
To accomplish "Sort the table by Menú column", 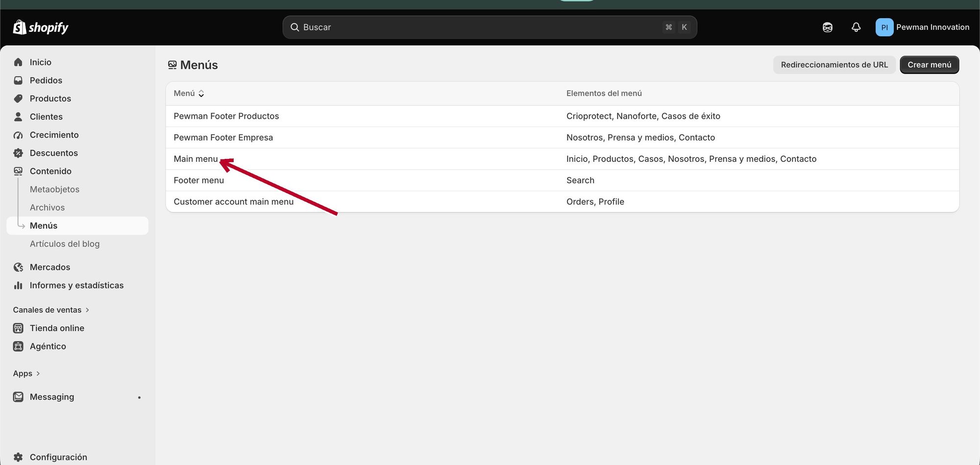I will pos(189,93).
